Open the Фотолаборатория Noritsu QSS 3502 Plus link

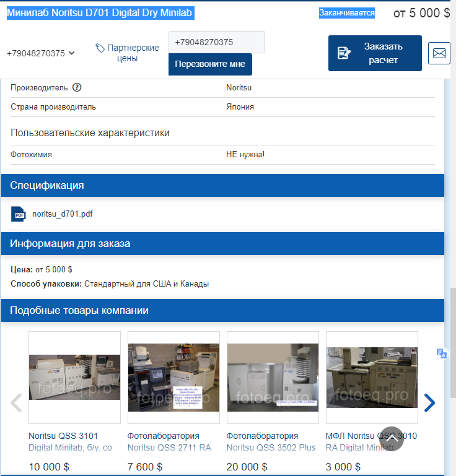[271, 442]
